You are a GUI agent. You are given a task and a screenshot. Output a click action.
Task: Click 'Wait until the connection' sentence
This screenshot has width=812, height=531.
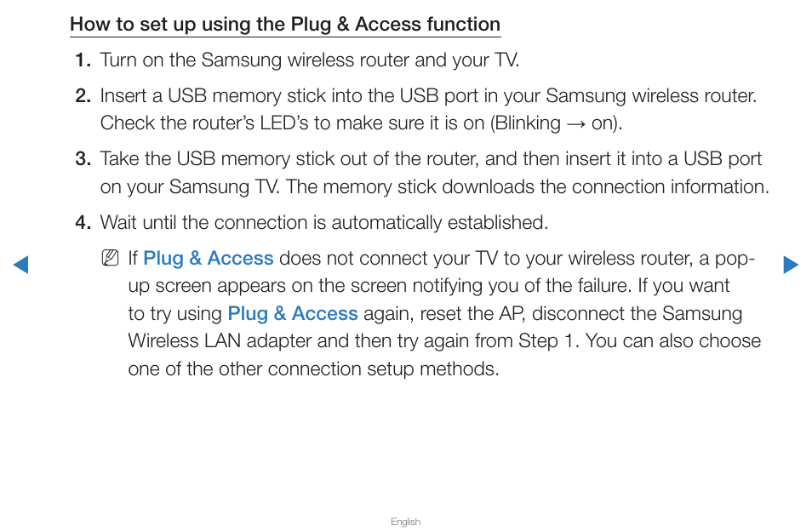point(323,223)
